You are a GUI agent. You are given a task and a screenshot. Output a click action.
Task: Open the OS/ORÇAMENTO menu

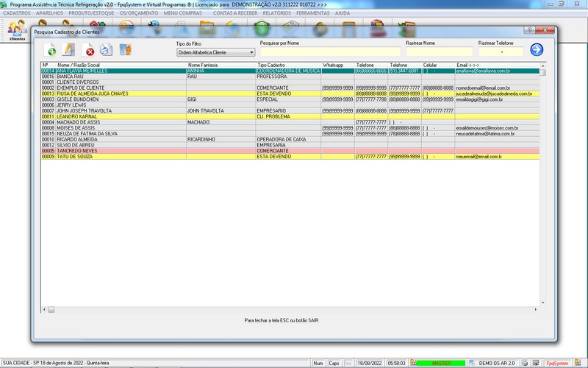click(139, 13)
